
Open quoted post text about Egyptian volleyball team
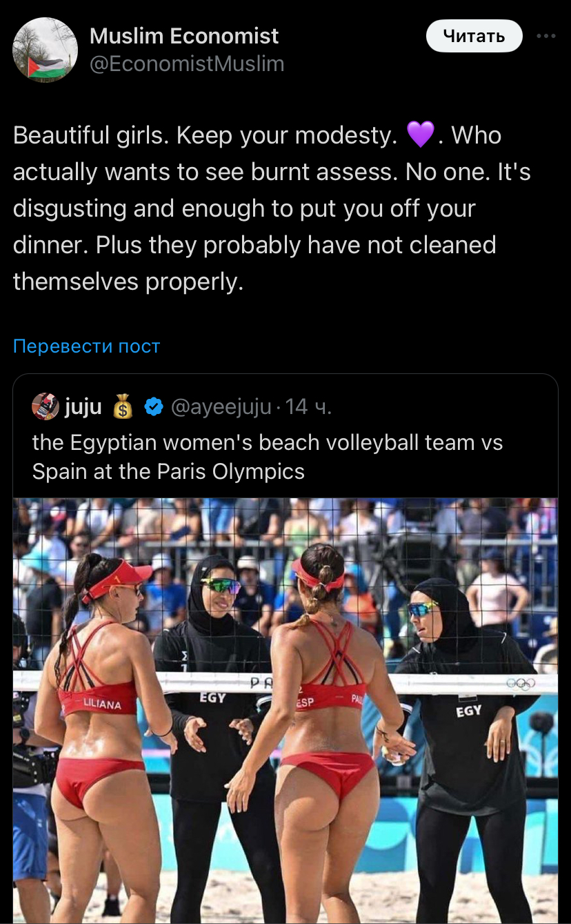click(x=268, y=456)
